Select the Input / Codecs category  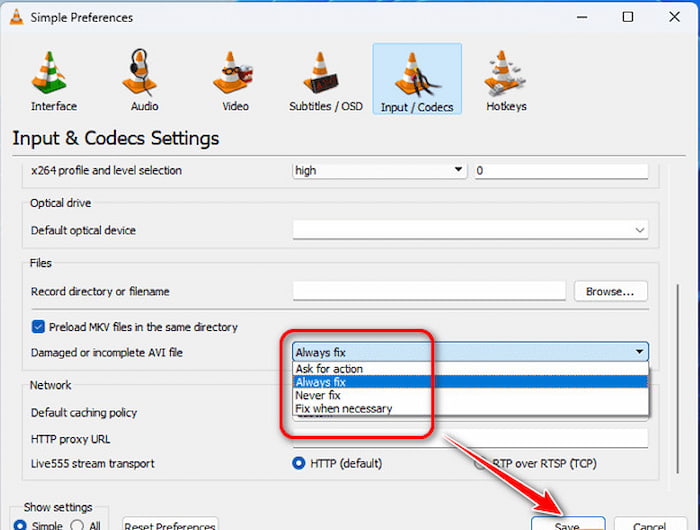pos(417,79)
